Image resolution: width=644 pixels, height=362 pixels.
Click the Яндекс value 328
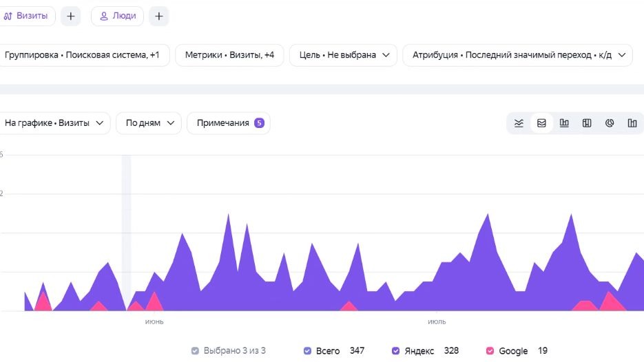(451, 351)
